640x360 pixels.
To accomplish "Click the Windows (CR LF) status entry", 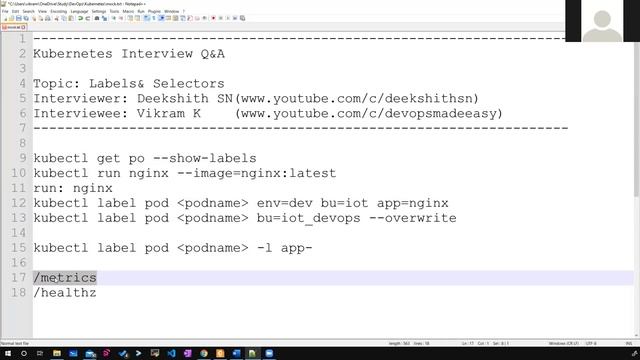I will click(x=564, y=344).
